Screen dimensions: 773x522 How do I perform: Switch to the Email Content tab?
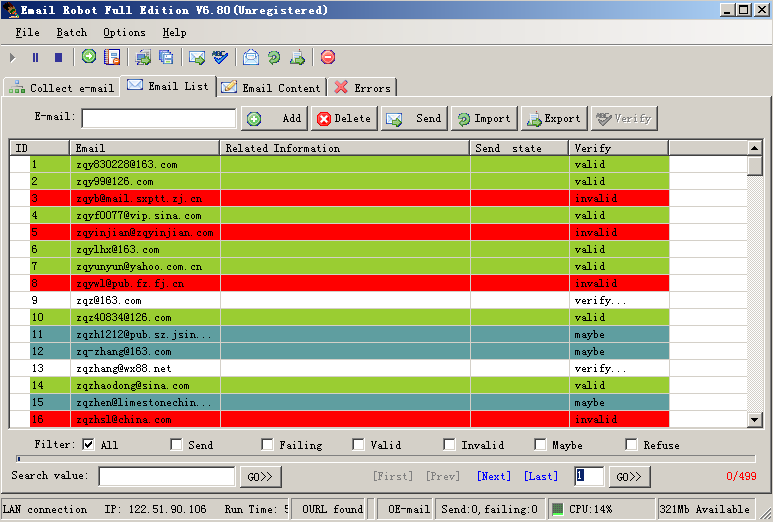[272, 88]
